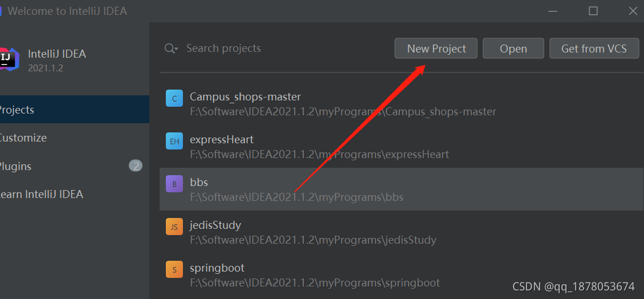Viewport: 644px width, 299px height.
Task: Click the IntelliJ IDEA logo icon
Action: (x=9, y=60)
